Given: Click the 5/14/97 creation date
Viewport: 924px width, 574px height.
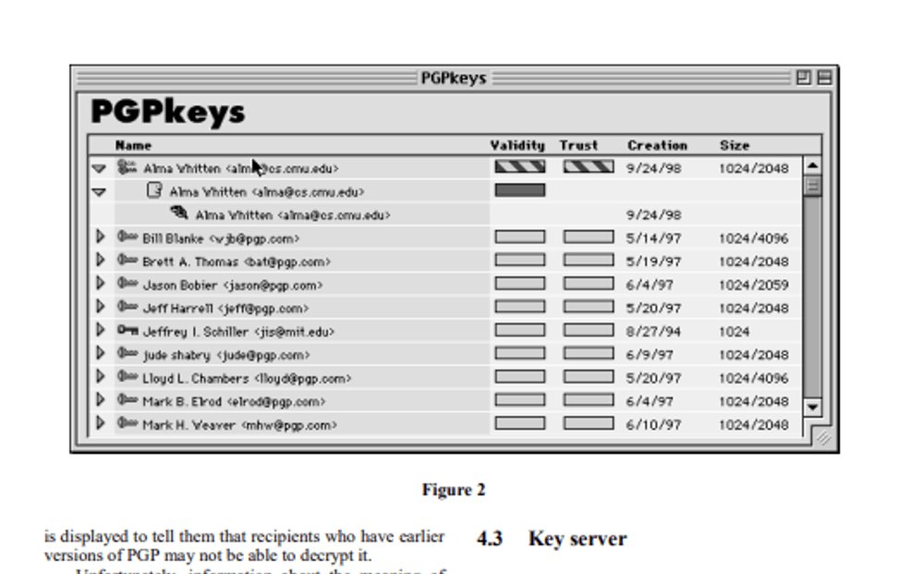Looking at the screenshot, I should tap(653, 238).
